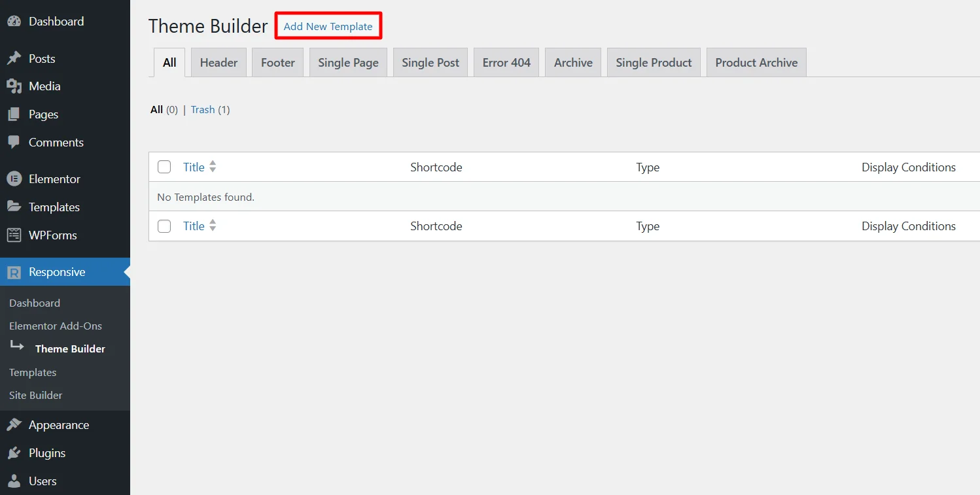
Task: Click the Users person icon
Action: coord(14,481)
